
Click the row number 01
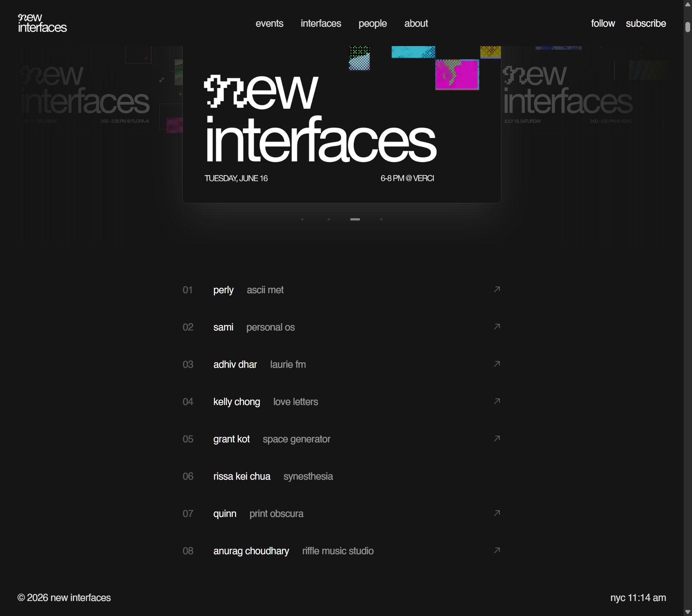[188, 290]
